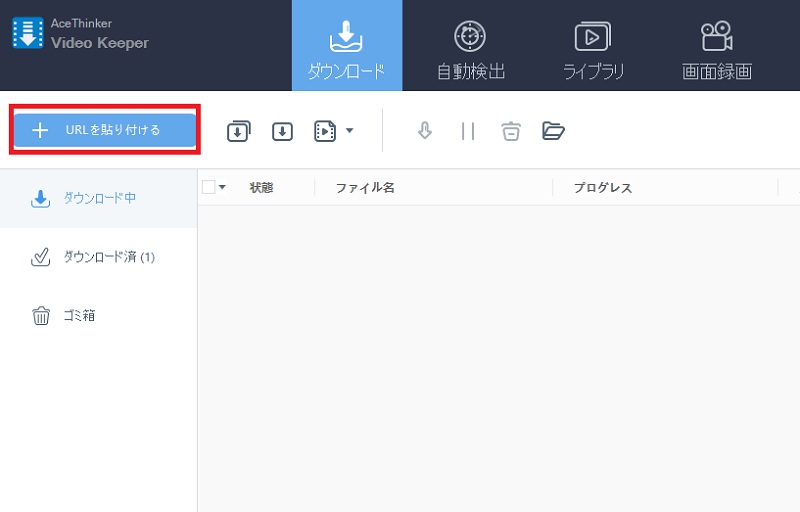800x512 pixels.
Task: Select ダウンロード中 in the sidebar
Action: click(x=98, y=198)
